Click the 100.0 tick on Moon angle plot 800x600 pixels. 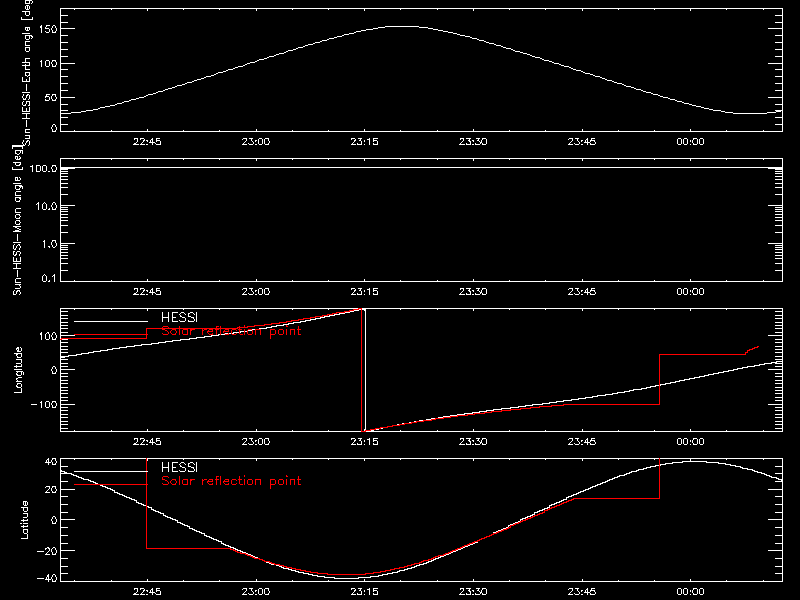pyautogui.click(x=43, y=168)
